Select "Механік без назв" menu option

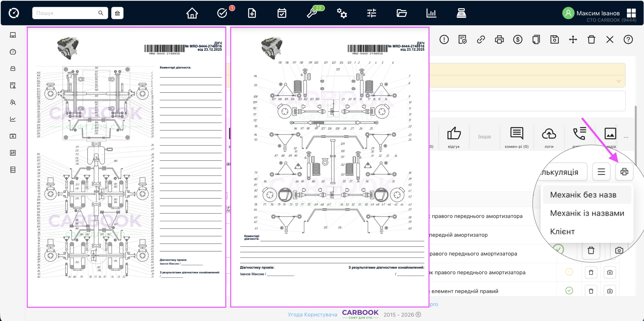tap(583, 195)
